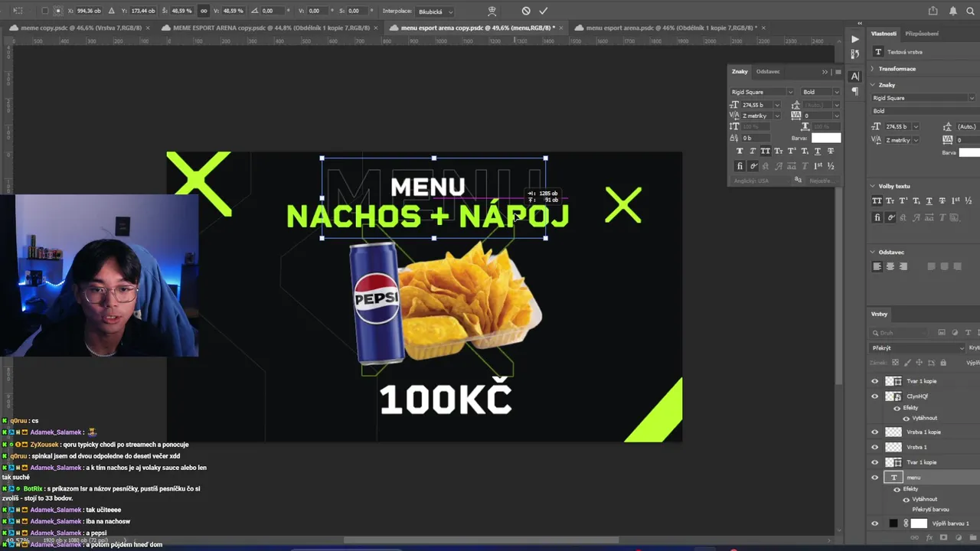Switch to MEME ESPORT ARENA copy.psdc tab

271,28
